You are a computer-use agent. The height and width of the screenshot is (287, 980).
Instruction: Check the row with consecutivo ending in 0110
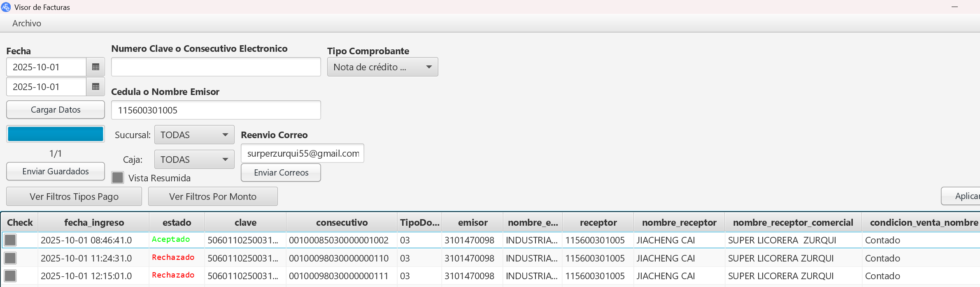[x=10, y=258]
